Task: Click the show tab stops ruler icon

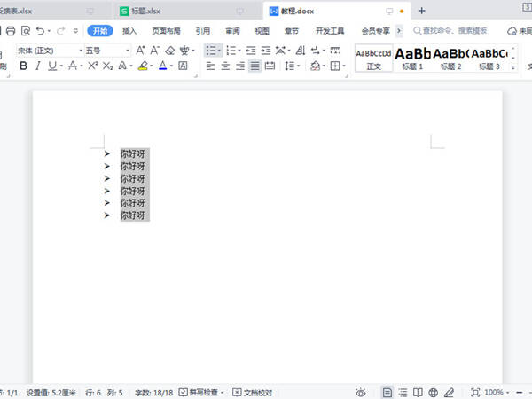Action: pyautogui.click(x=335, y=51)
